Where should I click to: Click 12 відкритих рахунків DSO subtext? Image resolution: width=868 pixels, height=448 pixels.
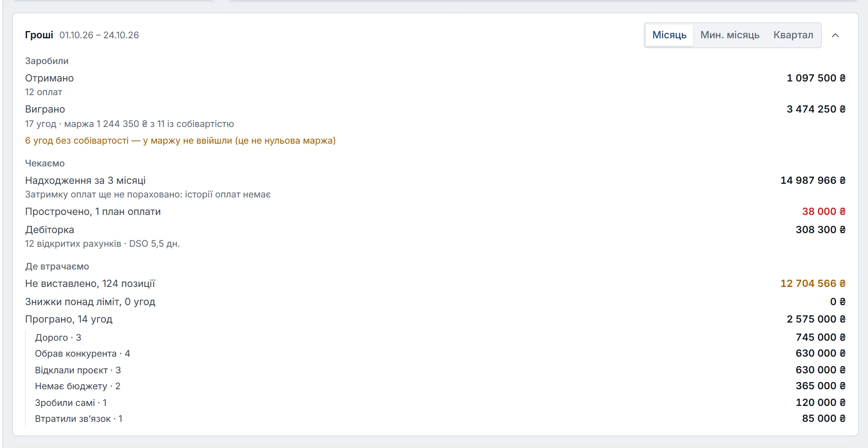(102, 244)
